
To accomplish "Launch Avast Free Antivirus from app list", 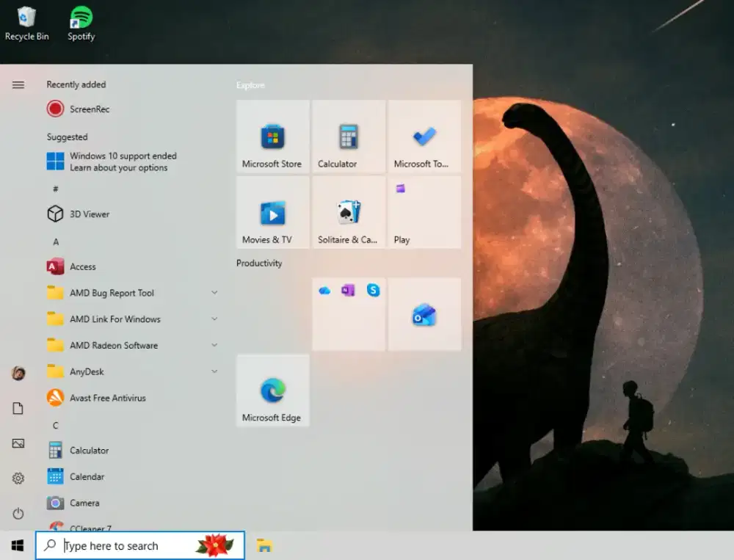I will tap(107, 398).
